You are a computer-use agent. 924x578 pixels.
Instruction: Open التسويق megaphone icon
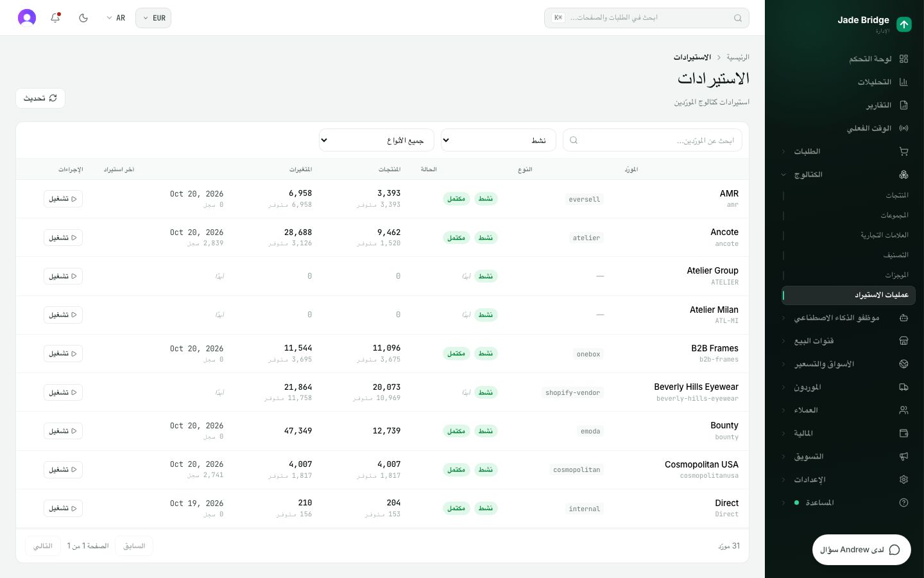point(904,457)
